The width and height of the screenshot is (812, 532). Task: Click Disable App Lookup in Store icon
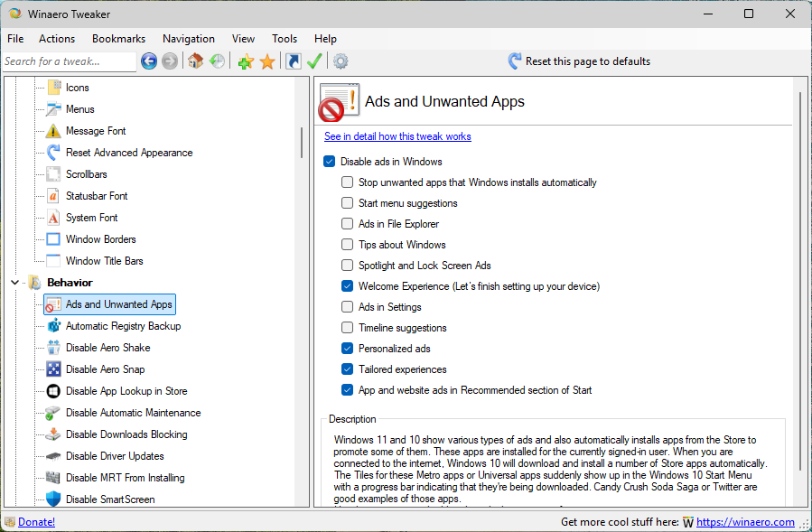tap(53, 391)
